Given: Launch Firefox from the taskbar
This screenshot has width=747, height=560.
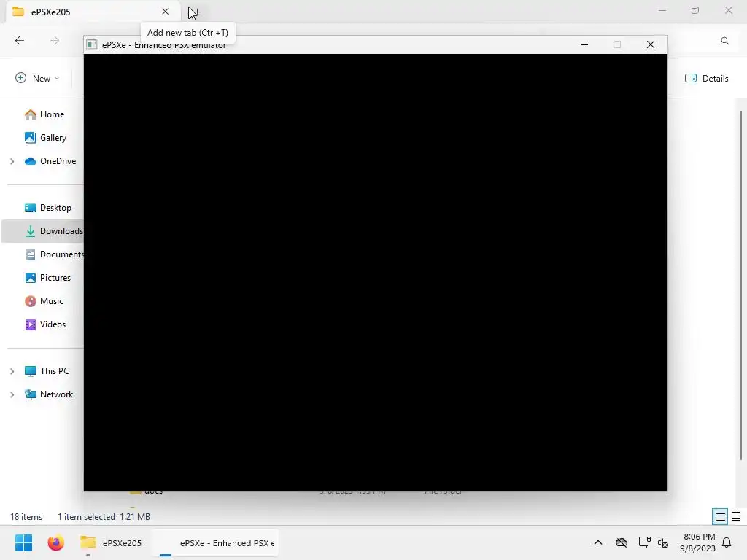Looking at the screenshot, I should pos(55,542).
